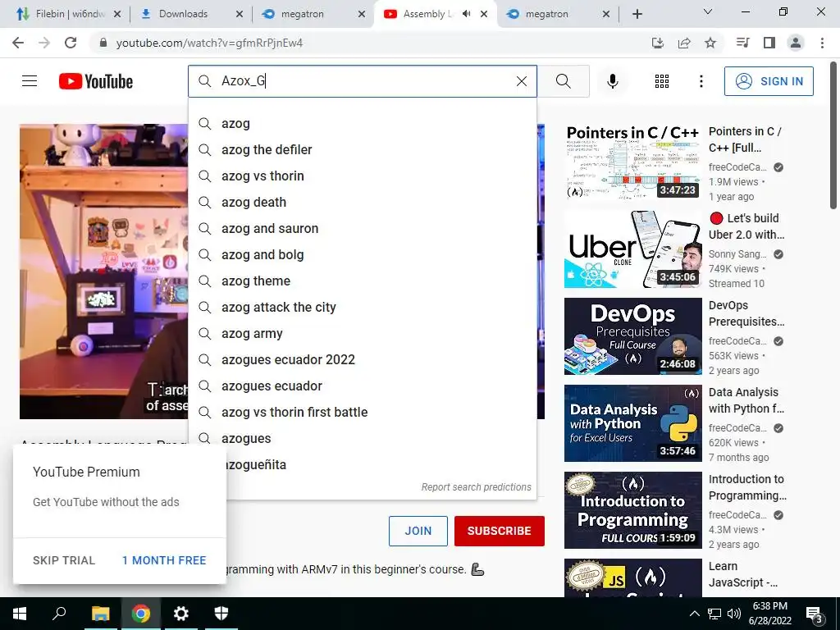The width and height of the screenshot is (840, 630).
Task: Click "Report search predictions" link
Action: [476, 487]
